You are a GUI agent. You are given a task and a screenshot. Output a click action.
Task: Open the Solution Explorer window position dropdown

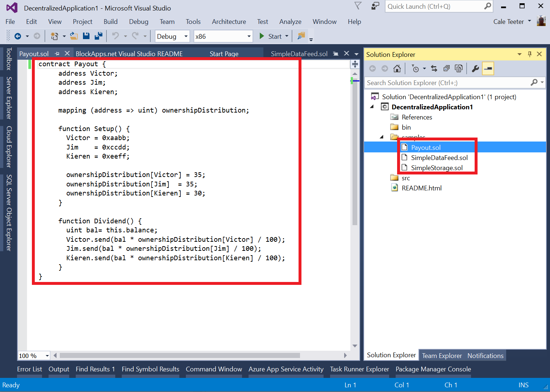520,54
